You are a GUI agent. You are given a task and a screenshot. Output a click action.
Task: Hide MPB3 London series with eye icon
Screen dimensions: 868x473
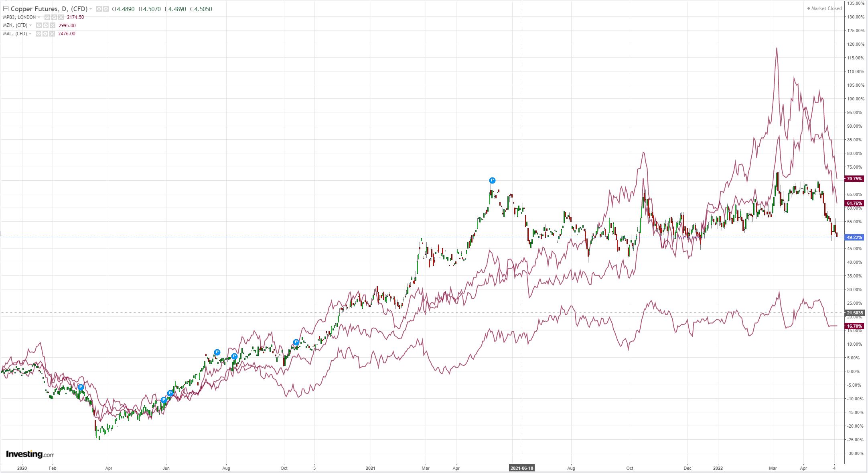[x=47, y=17]
